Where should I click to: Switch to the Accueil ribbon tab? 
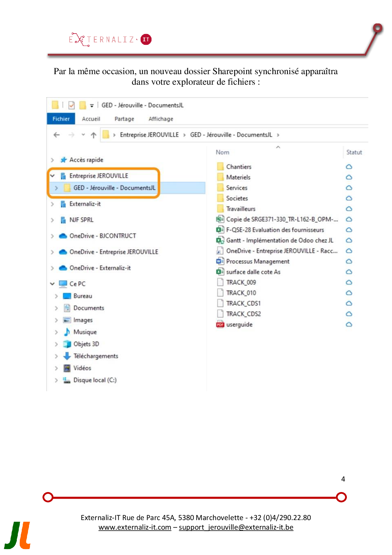click(91, 119)
